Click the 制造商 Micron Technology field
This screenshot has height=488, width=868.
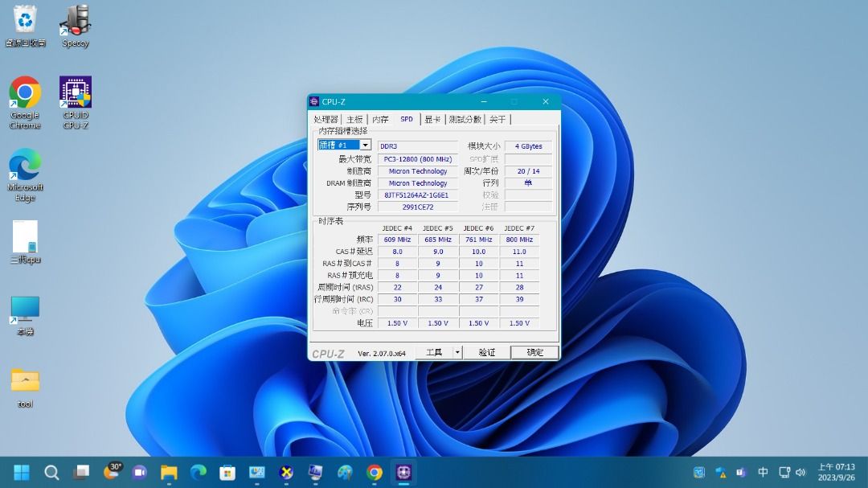point(417,171)
